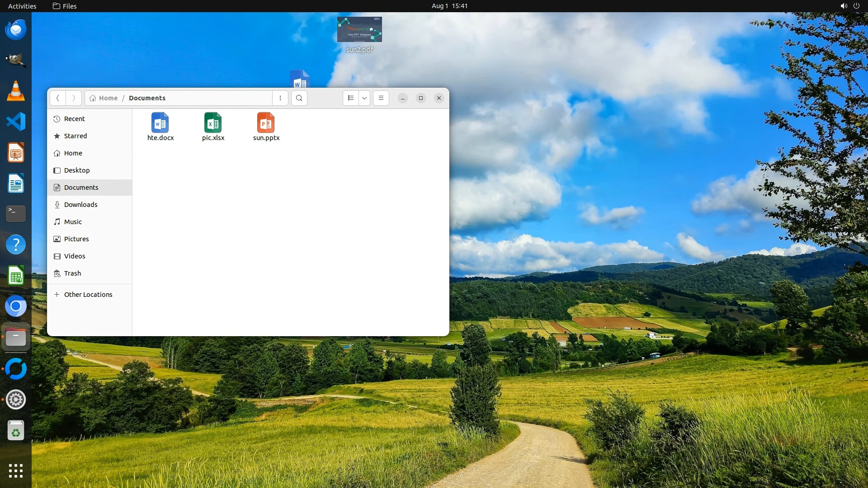
Task: Expand Other Locations in the sidebar
Action: point(88,295)
